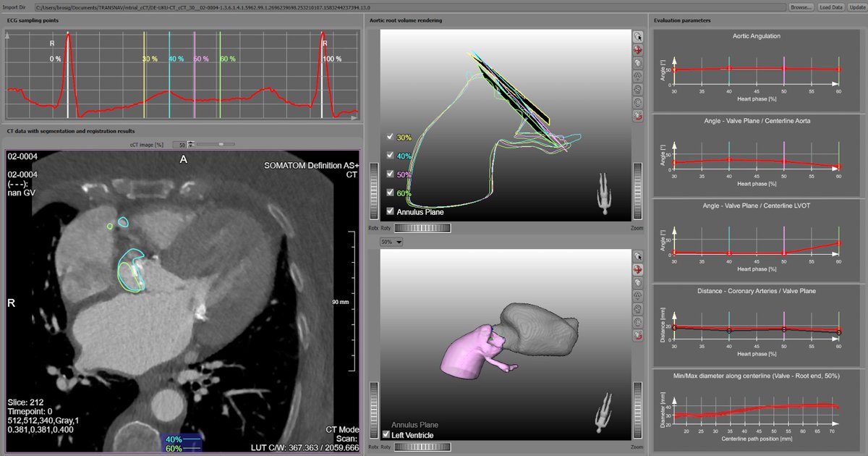Select the pointer tool in left ventricle view
Image resolution: width=868 pixels, height=456 pixels.
pos(637,256)
